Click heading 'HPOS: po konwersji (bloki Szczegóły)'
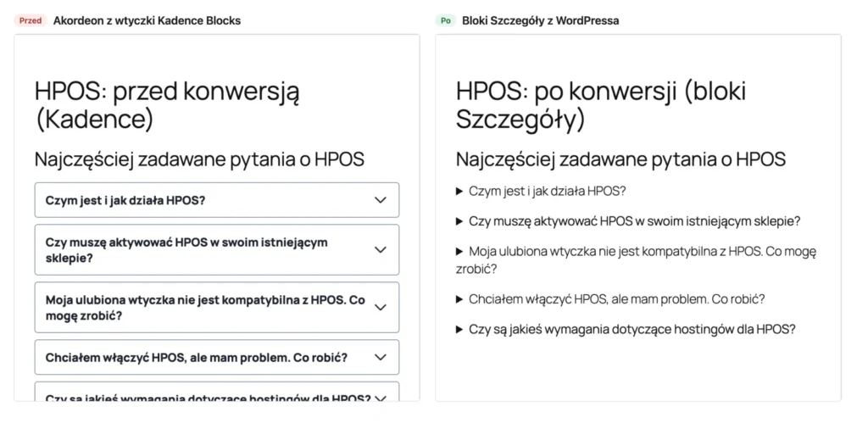This screenshot has height=429, width=868. [601, 106]
